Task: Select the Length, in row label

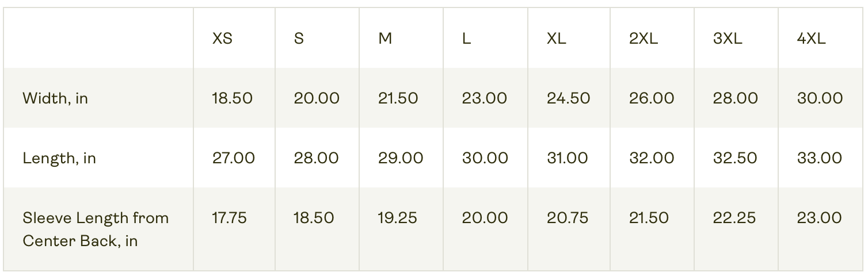Action: pos(59,158)
